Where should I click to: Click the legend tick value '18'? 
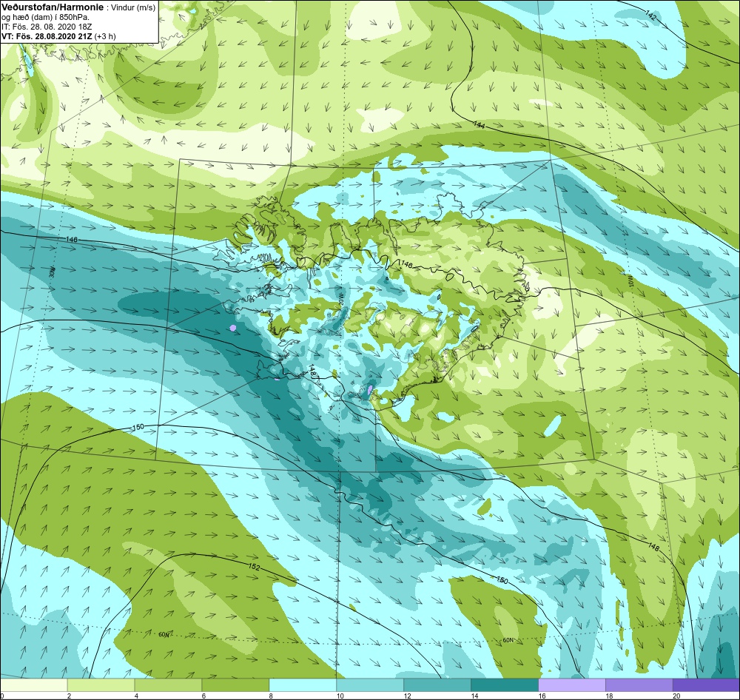coord(609,696)
